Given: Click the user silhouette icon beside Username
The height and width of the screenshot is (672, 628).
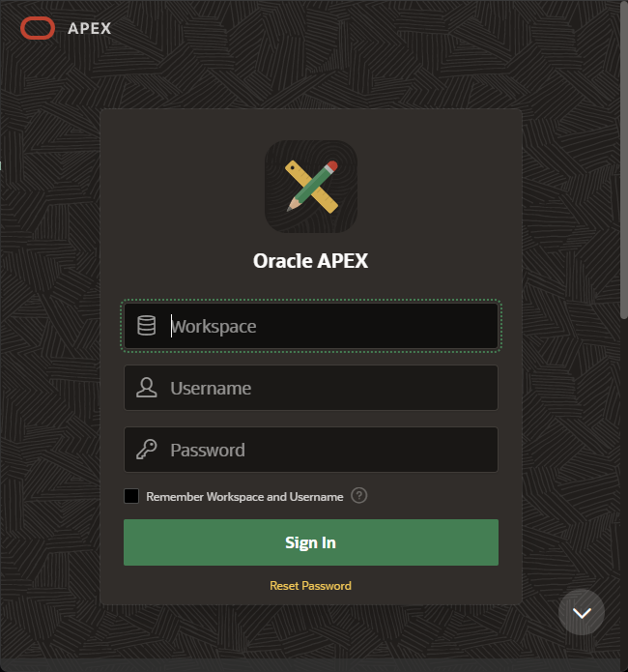Looking at the screenshot, I should 147,388.
